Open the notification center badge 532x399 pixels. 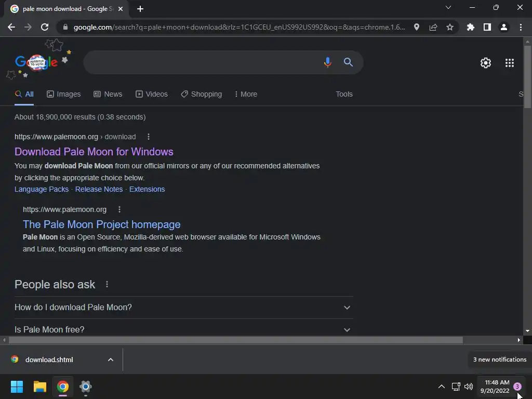[517, 387]
